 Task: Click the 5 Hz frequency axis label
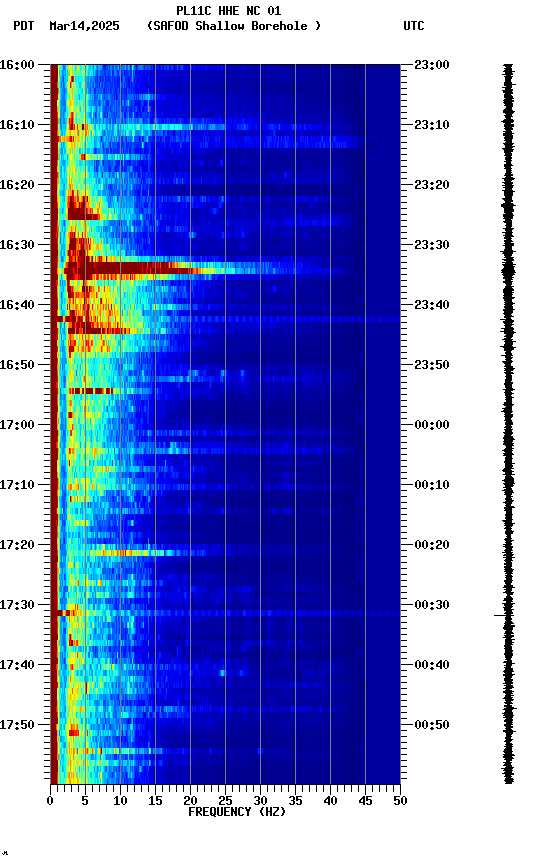[x=85, y=801]
